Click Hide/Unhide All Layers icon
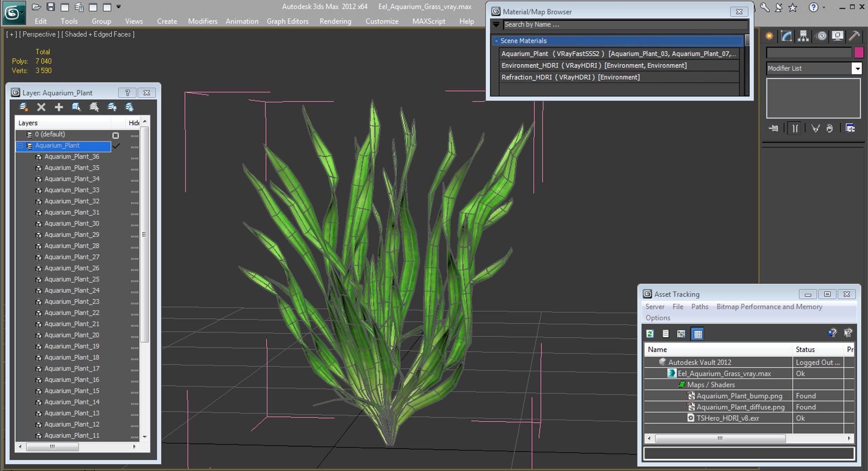This screenshot has width=868, height=471. coord(112,107)
